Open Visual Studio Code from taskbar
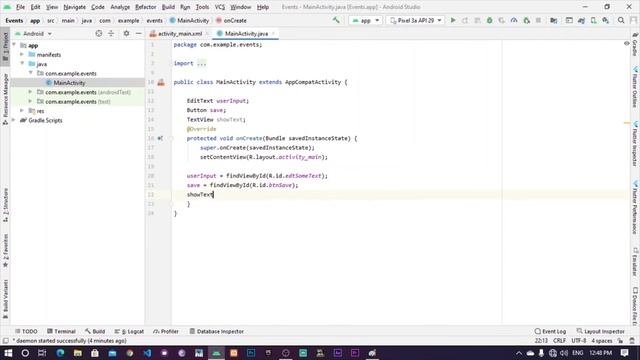The width and height of the screenshot is (640, 360). tap(147, 353)
